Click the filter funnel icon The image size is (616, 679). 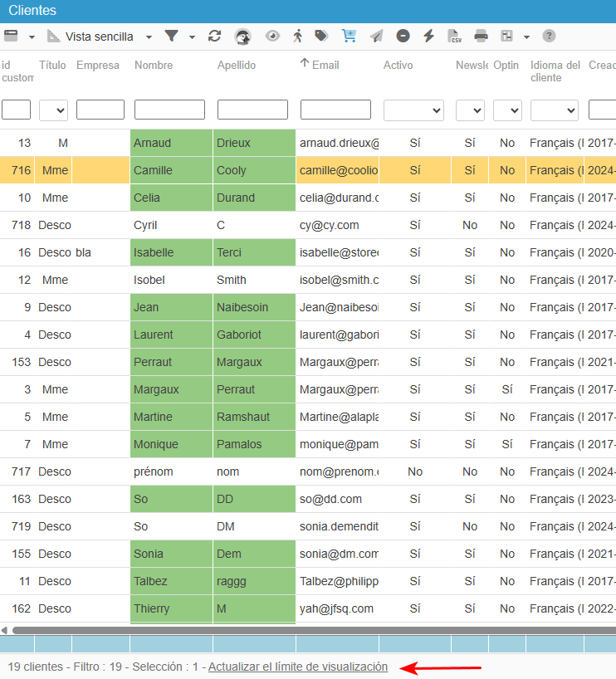pyautogui.click(x=172, y=36)
